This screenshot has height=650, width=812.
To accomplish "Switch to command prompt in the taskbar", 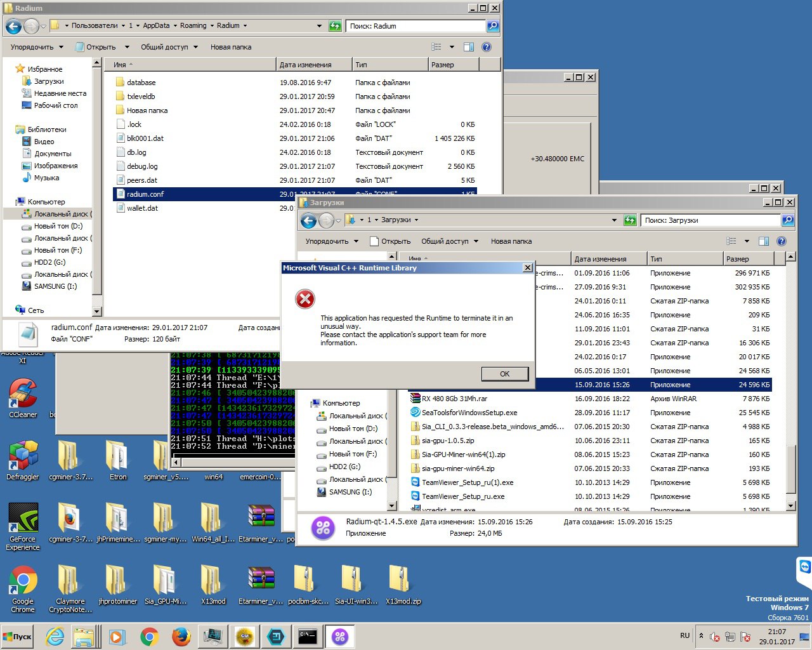I will tap(308, 636).
